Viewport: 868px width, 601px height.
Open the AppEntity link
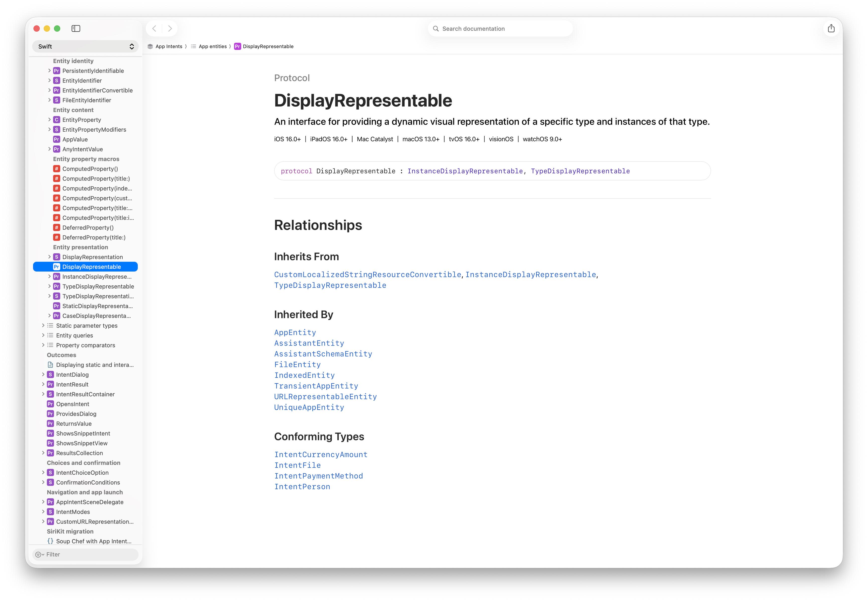295,332
